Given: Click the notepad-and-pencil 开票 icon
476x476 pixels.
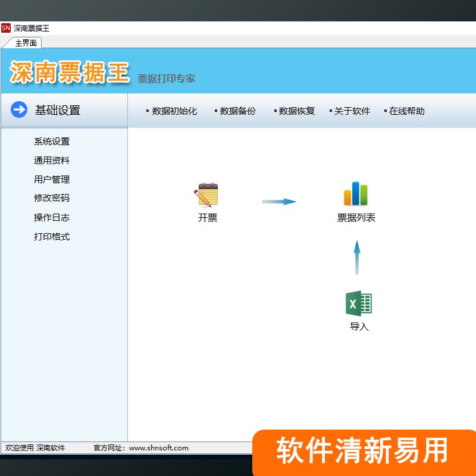Looking at the screenshot, I should point(207,195).
